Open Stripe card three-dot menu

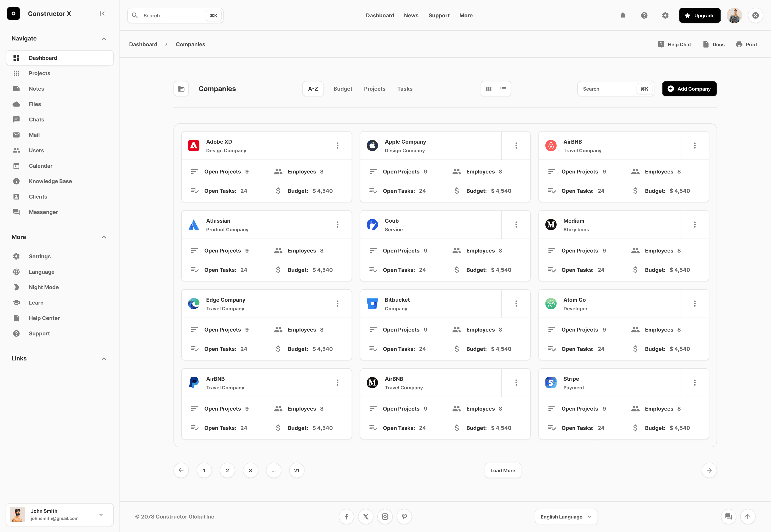694,383
